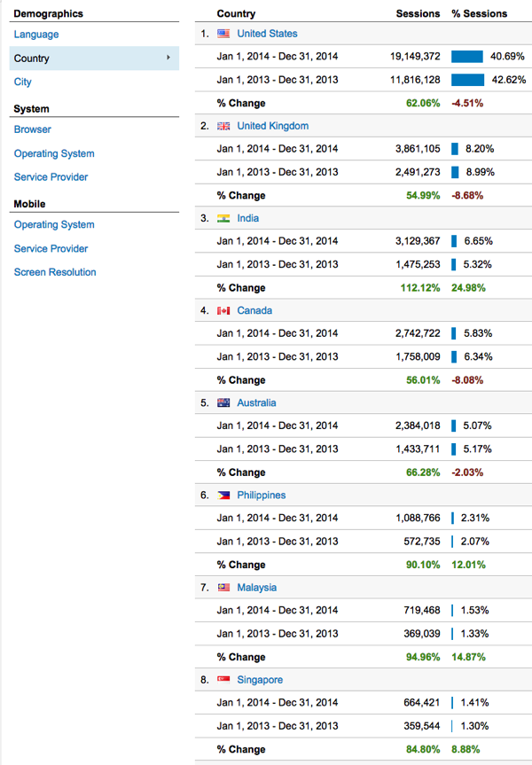Click the 2,742,722 sessions value
The image size is (532, 765).
[418, 333]
